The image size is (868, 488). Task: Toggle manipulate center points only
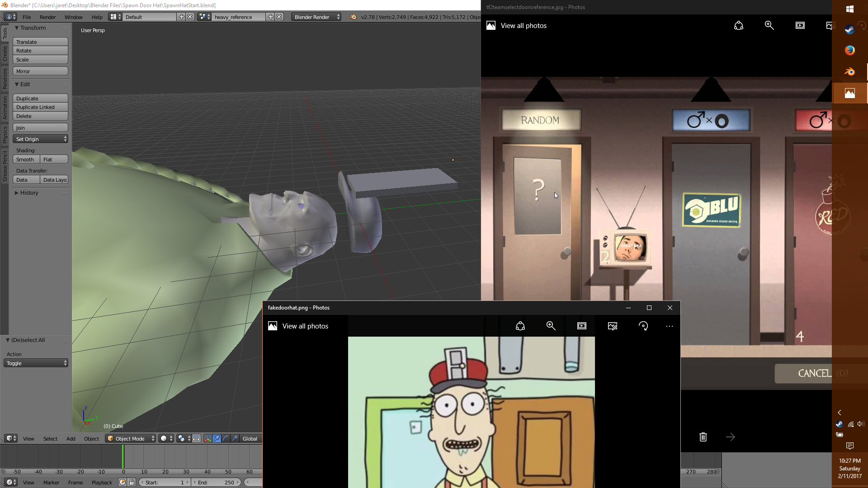(197, 438)
